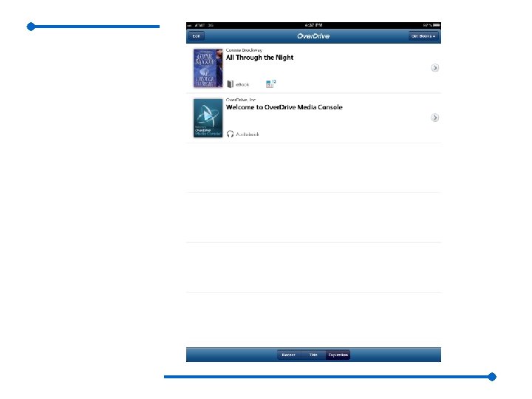Open All Through the Night book cover

[x=208, y=68]
